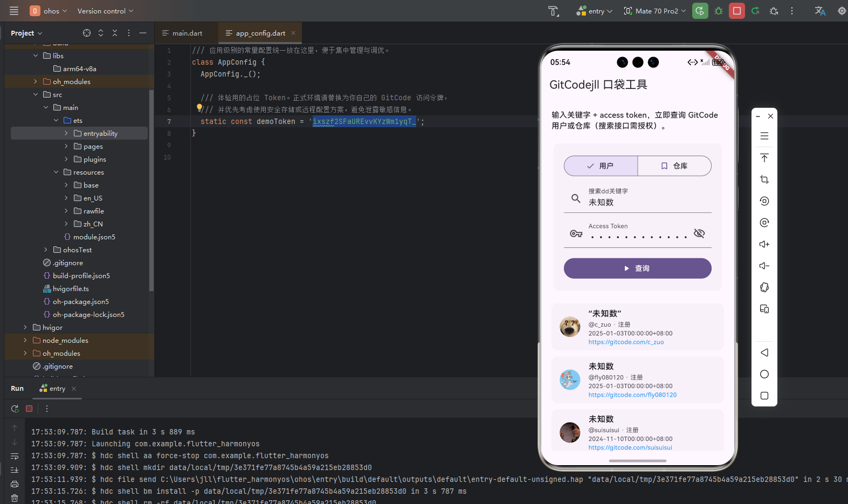Open the Version control dropdown

[105, 11]
